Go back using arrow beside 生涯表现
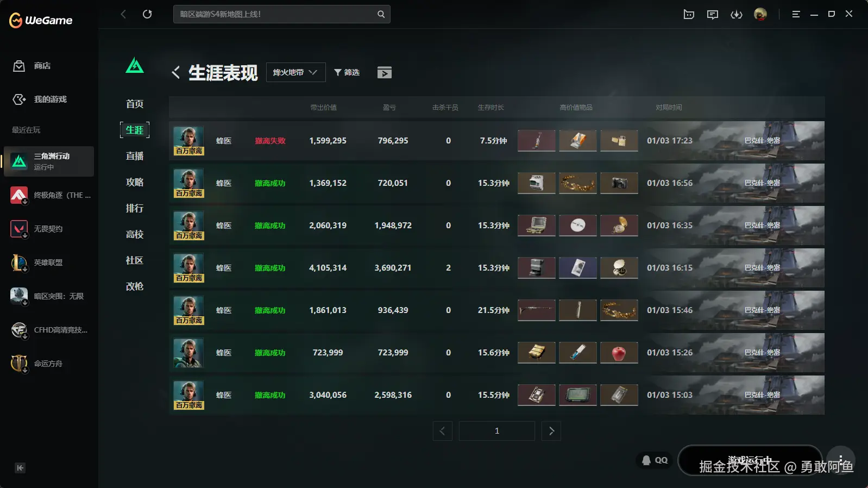Image resolution: width=868 pixels, height=488 pixels. coord(175,72)
